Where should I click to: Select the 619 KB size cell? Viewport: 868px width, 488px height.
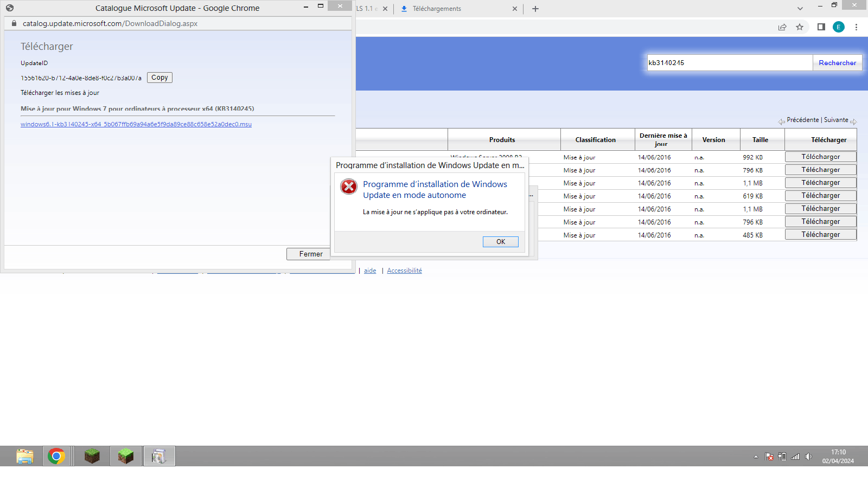point(753,196)
